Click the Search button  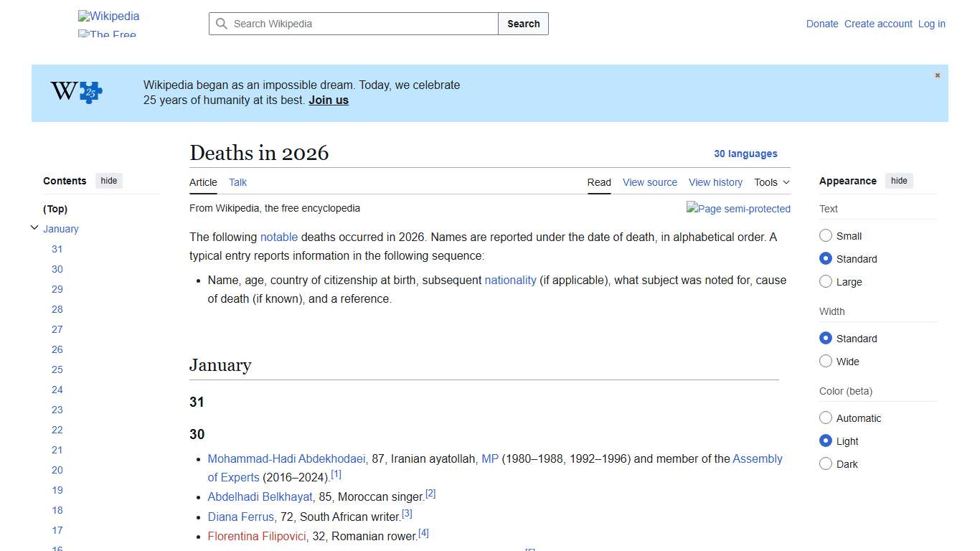(523, 24)
